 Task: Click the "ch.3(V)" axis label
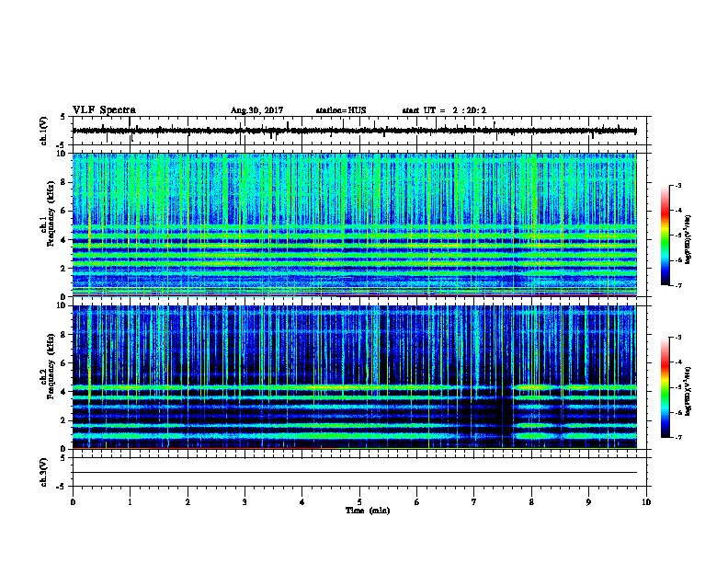tap(43, 472)
